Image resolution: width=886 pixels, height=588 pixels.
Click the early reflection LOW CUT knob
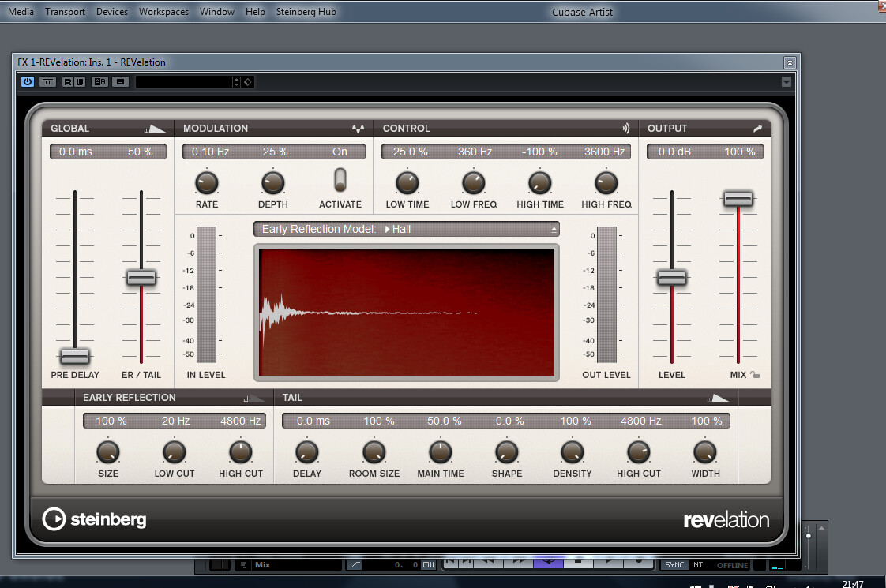(174, 452)
